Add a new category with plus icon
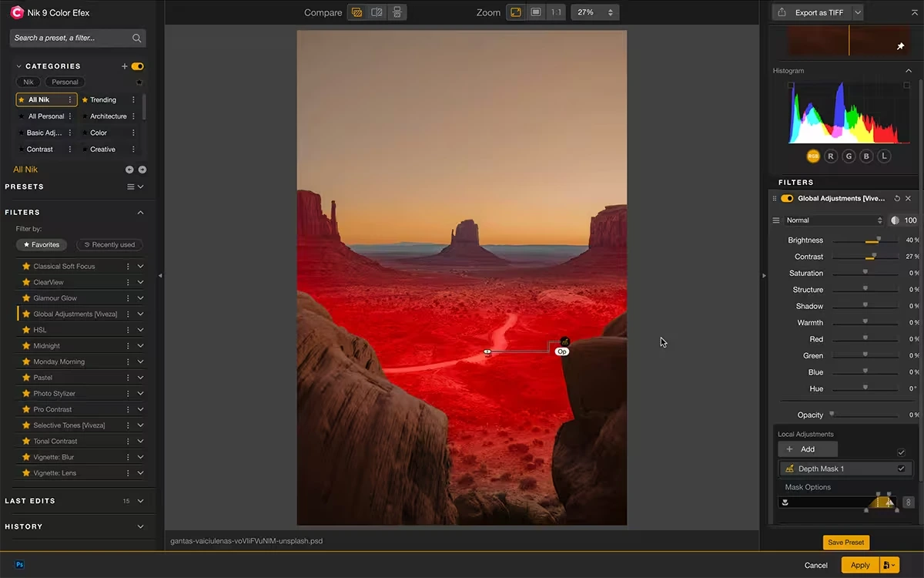This screenshot has height=578, width=924. pyautogui.click(x=125, y=66)
